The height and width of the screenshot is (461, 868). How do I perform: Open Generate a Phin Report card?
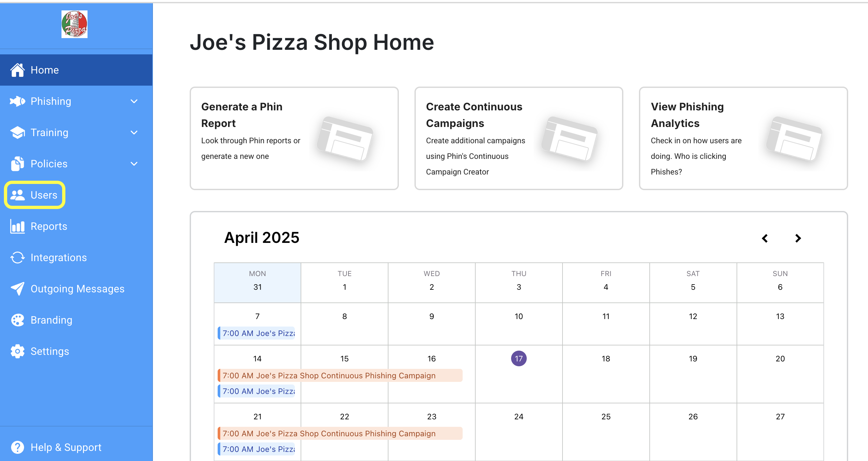tap(294, 138)
